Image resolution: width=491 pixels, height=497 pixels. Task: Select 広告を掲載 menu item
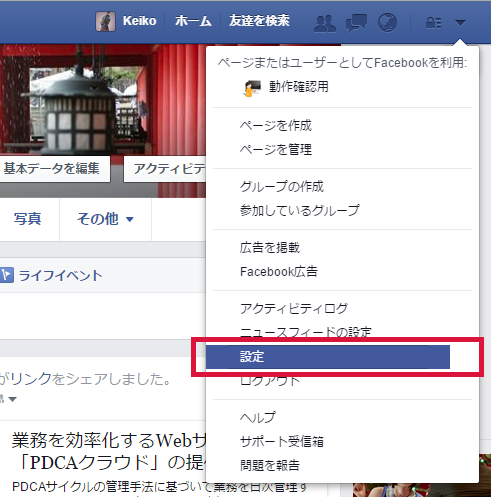pyautogui.click(x=270, y=248)
